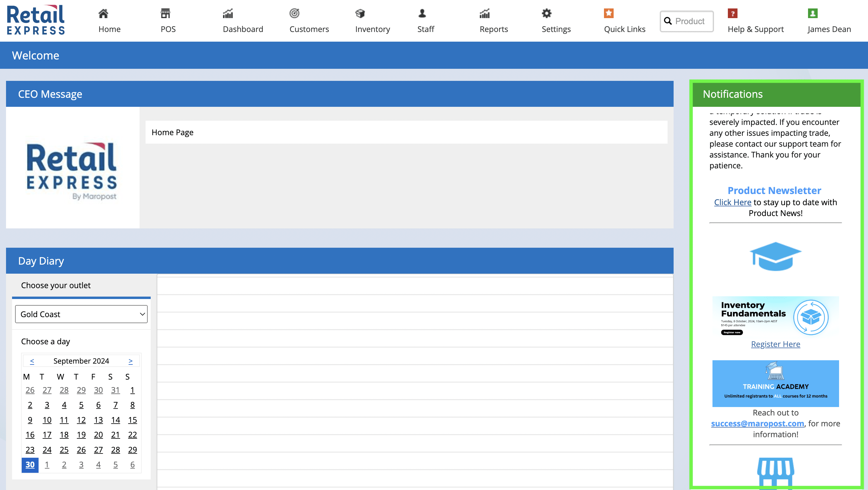The width and height of the screenshot is (868, 490).
Task: Open the POS storefront icon
Action: pyautogui.click(x=165, y=14)
